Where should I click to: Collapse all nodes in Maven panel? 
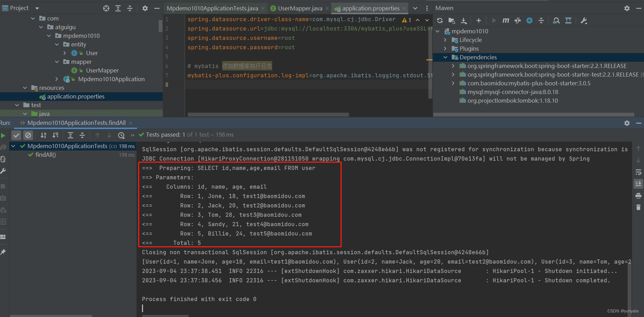[x=541, y=21]
